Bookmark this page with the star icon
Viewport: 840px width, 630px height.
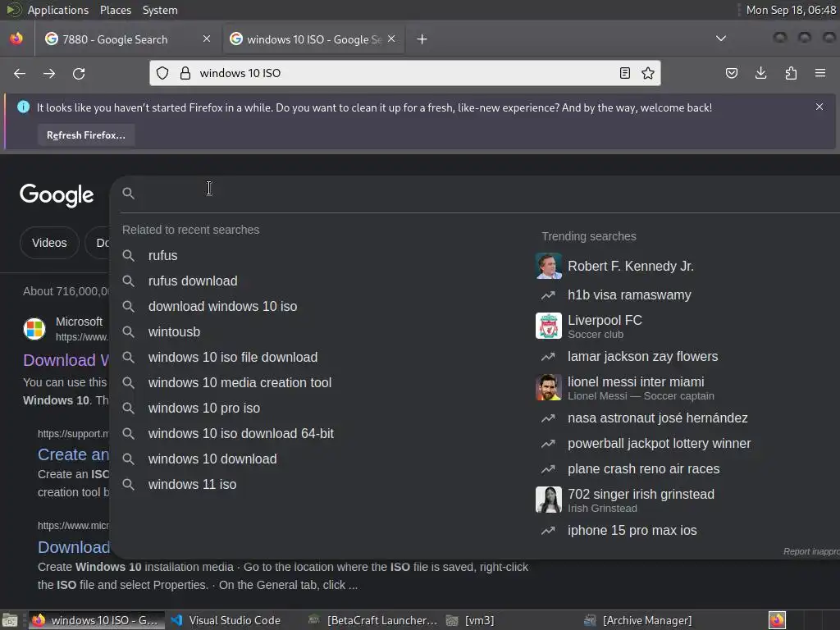pyautogui.click(x=648, y=73)
